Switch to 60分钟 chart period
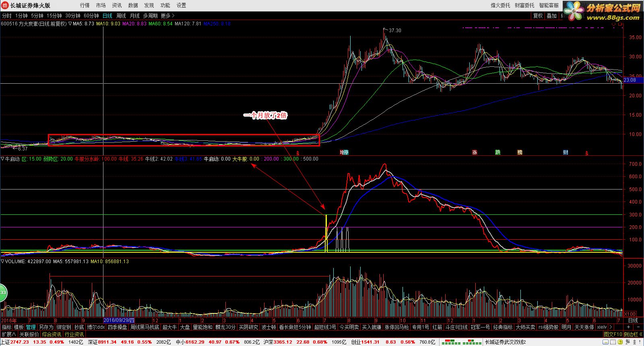Image resolution: width=644 pixels, height=346 pixels. click(x=91, y=16)
